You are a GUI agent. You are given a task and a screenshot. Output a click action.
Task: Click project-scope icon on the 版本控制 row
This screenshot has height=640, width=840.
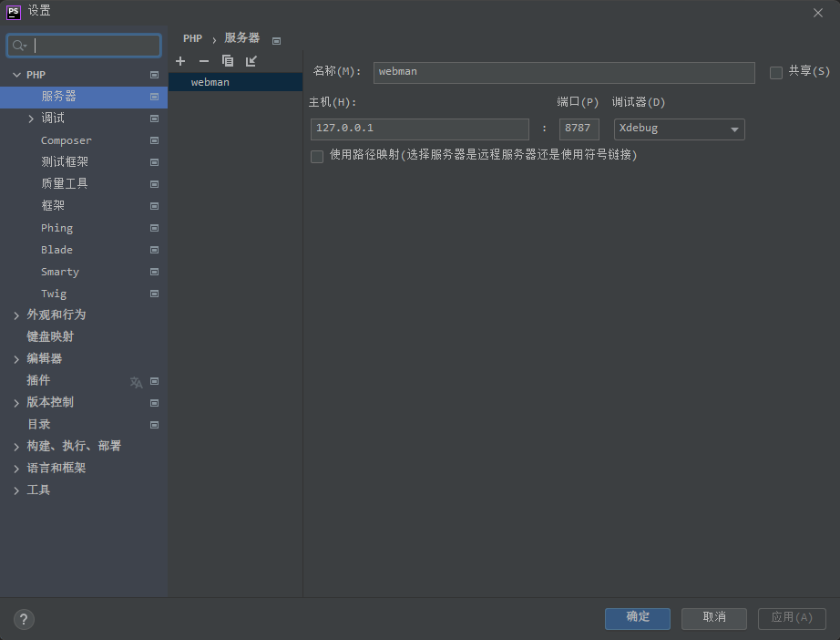click(154, 403)
